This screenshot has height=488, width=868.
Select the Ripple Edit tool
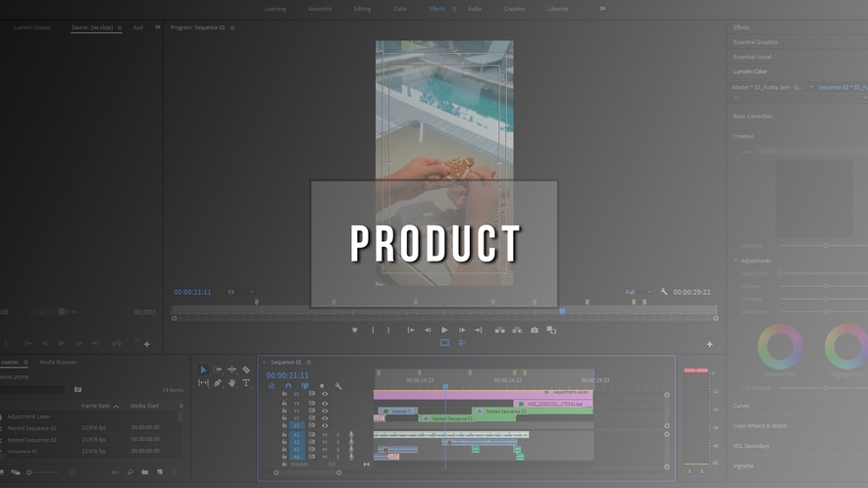(231, 369)
